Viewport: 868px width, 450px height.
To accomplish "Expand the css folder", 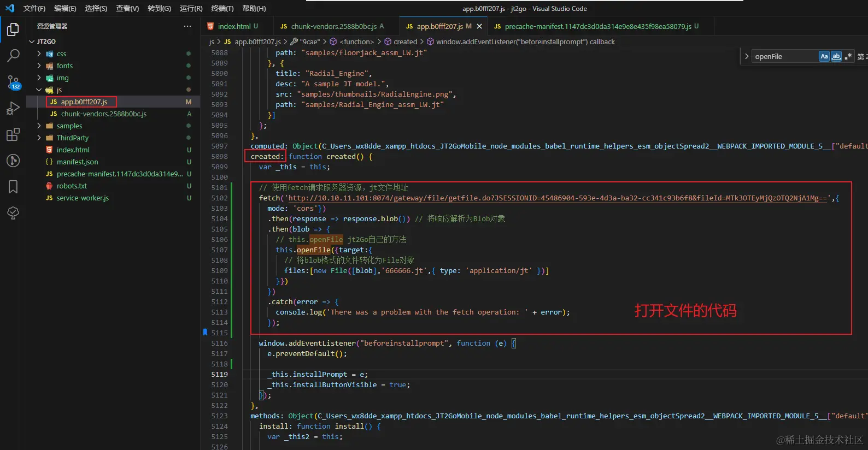I will click(x=39, y=54).
